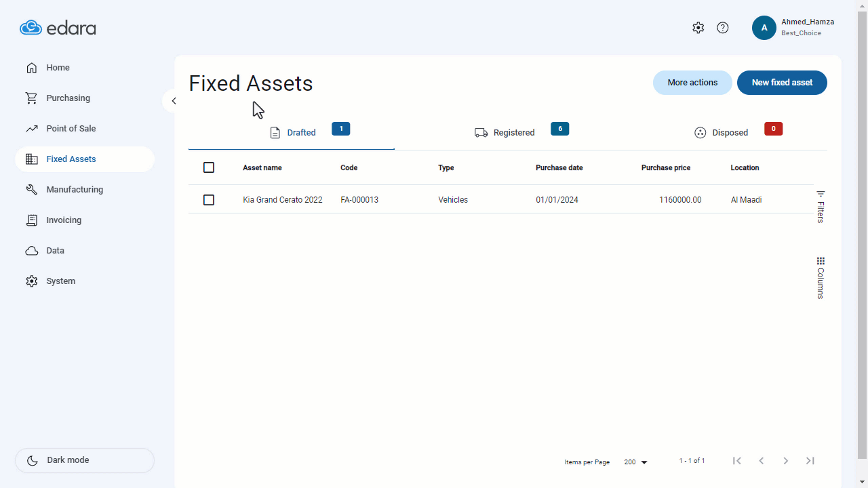Check the Kia Grand Cerato 2022 row
Image resolution: width=868 pixels, height=488 pixels.
[x=209, y=200]
